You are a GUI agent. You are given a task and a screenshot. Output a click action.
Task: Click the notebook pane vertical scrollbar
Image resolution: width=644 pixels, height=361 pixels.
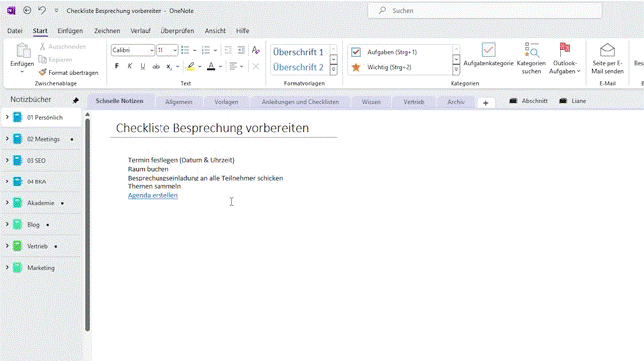(x=87, y=223)
